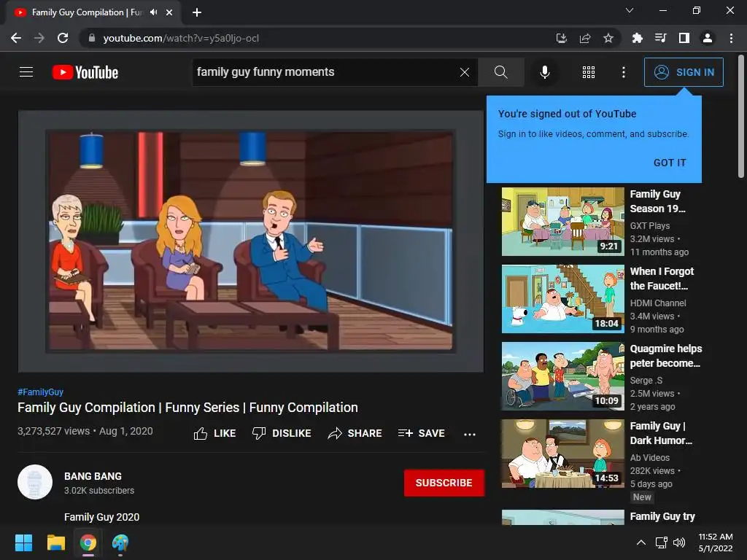This screenshot has width=747, height=560.
Task: Click the video player area
Action: click(x=251, y=241)
